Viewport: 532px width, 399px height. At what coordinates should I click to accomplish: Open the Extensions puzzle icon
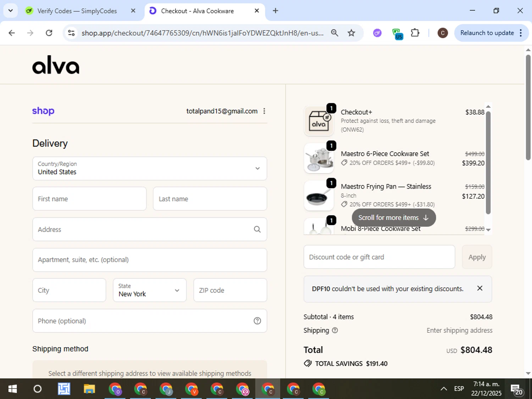415,33
